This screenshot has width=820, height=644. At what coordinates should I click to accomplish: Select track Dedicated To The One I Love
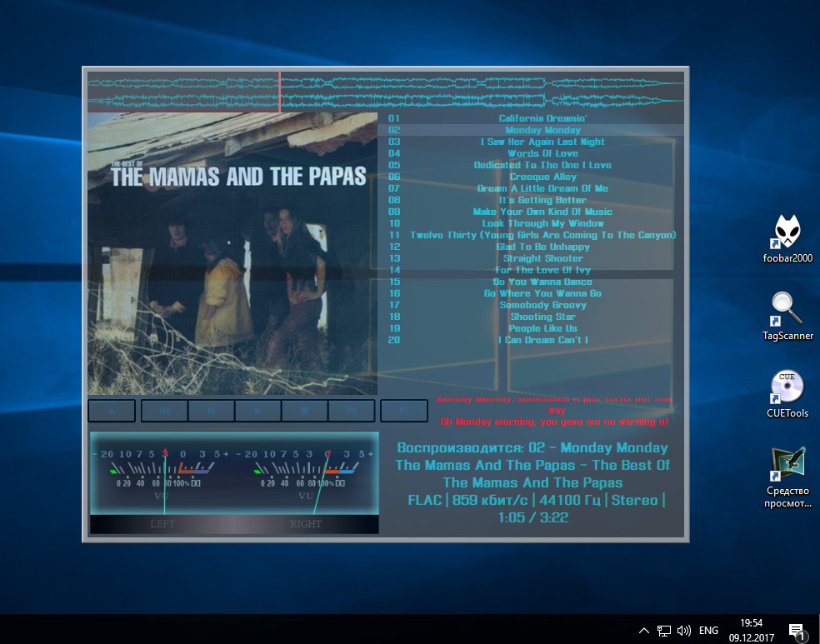point(531,165)
